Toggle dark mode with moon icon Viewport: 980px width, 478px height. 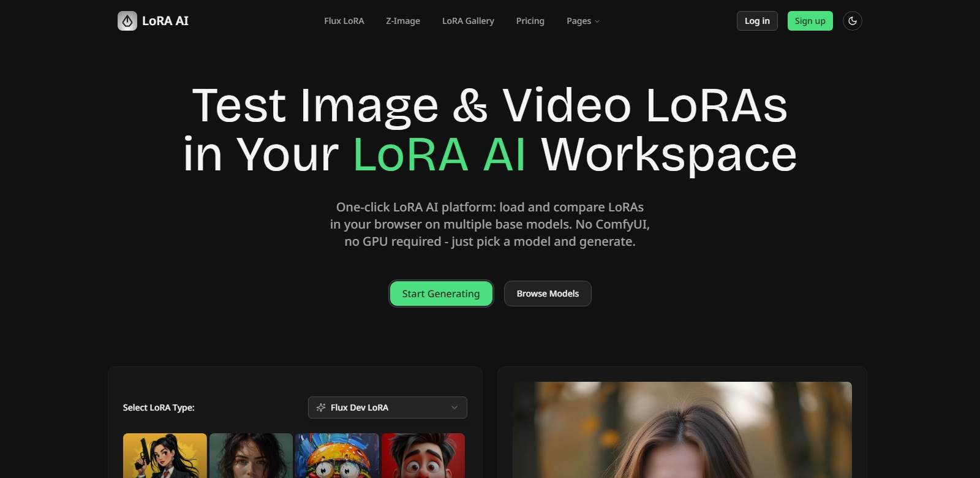point(853,21)
